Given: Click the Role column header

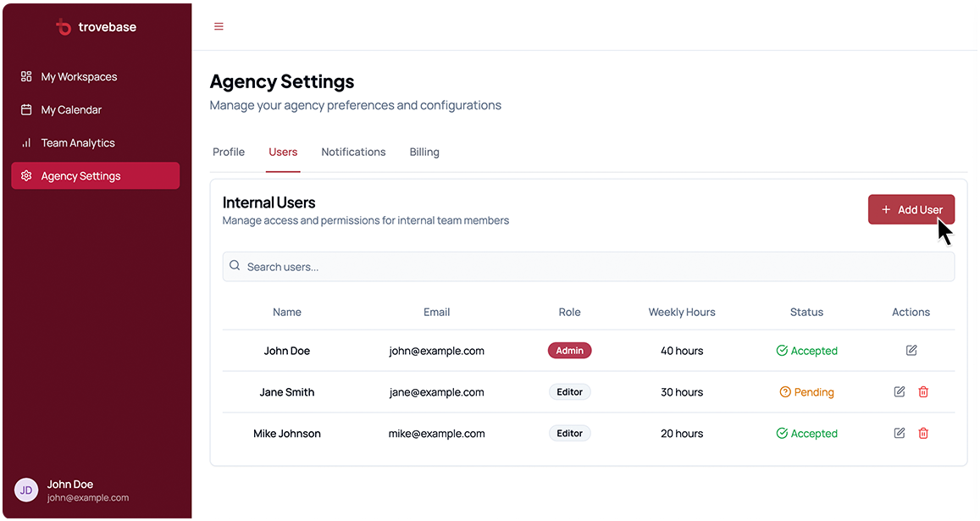Looking at the screenshot, I should click(x=569, y=312).
